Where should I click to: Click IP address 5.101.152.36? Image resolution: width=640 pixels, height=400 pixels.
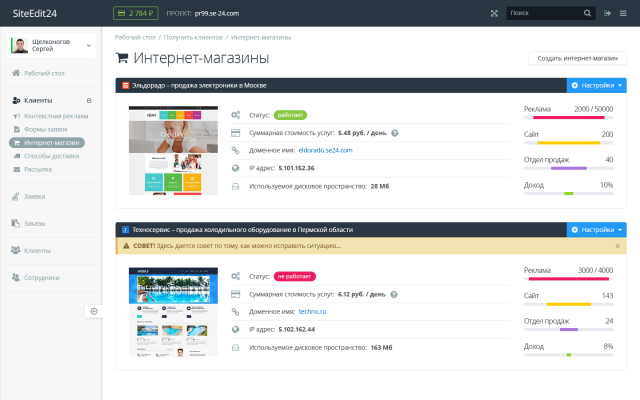click(x=296, y=168)
